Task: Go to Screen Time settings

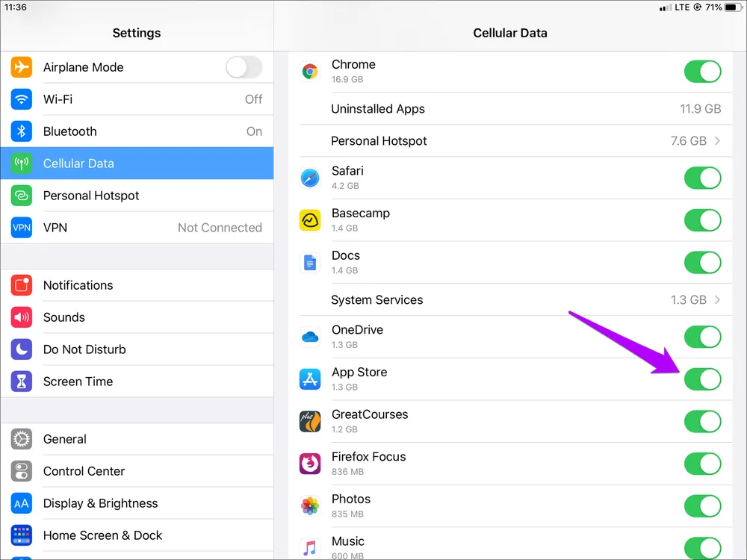Action: pos(137,382)
